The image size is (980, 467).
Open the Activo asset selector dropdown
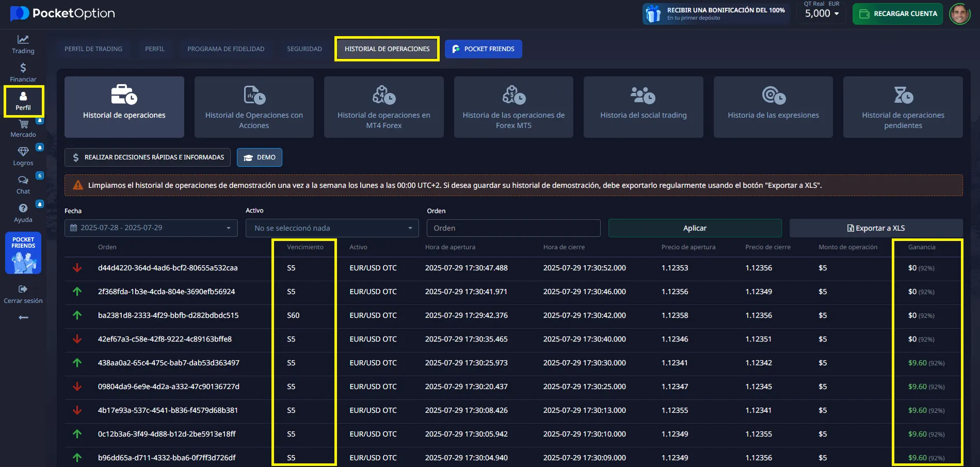click(332, 228)
